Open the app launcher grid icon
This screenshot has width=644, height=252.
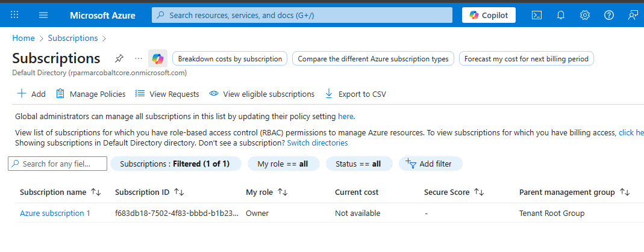tap(15, 15)
